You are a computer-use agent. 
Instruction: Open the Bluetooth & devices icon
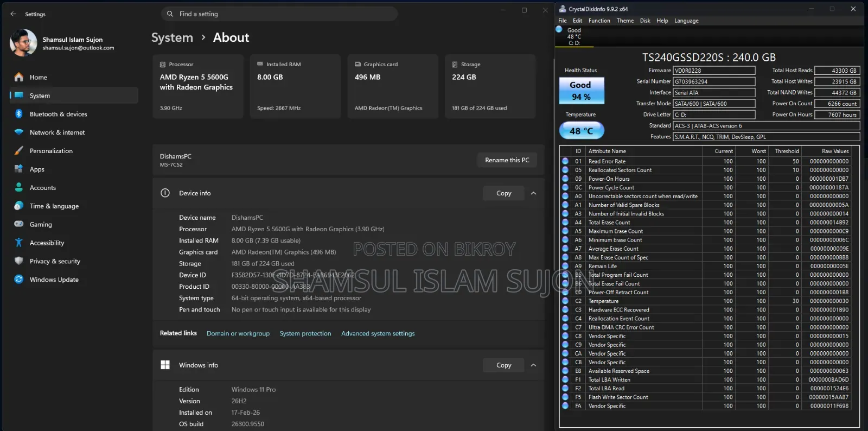(x=18, y=114)
